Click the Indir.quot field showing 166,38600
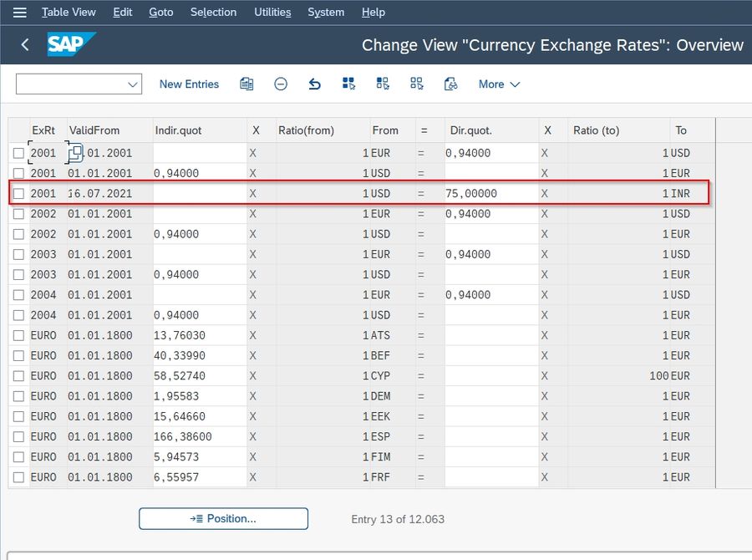The width and height of the screenshot is (752, 560). coord(200,436)
